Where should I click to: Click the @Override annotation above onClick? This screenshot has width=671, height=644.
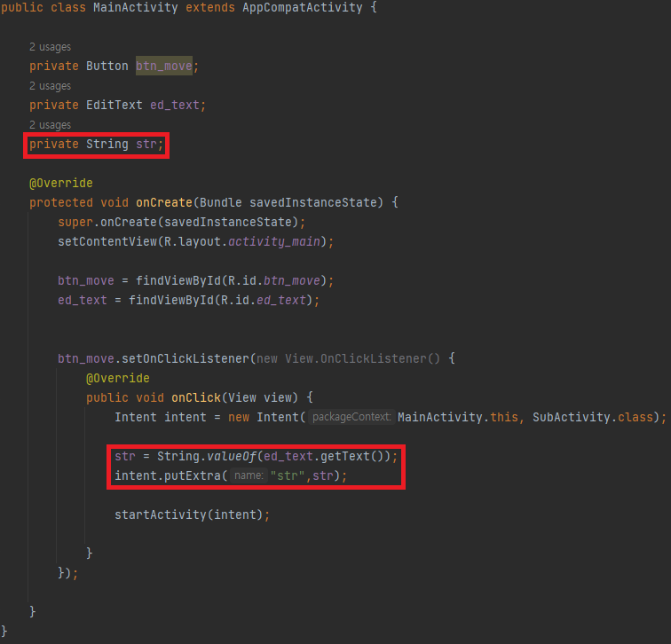[118, 378]
